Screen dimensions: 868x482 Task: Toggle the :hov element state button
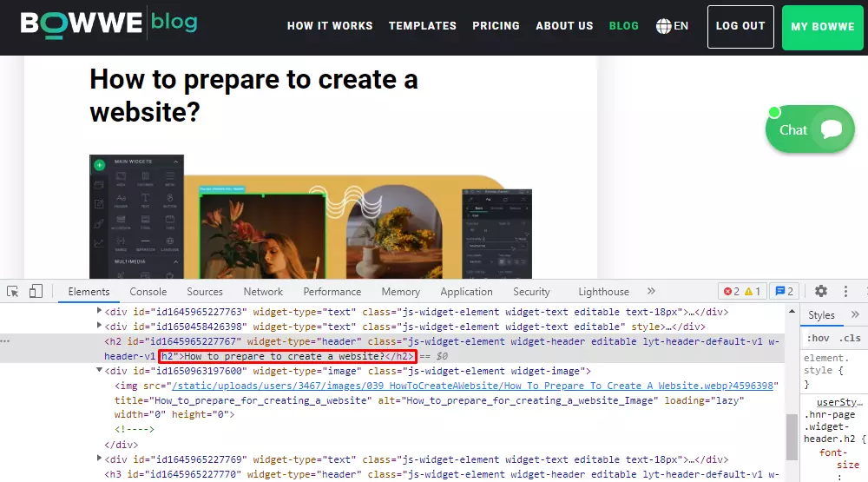pos(818,338)
